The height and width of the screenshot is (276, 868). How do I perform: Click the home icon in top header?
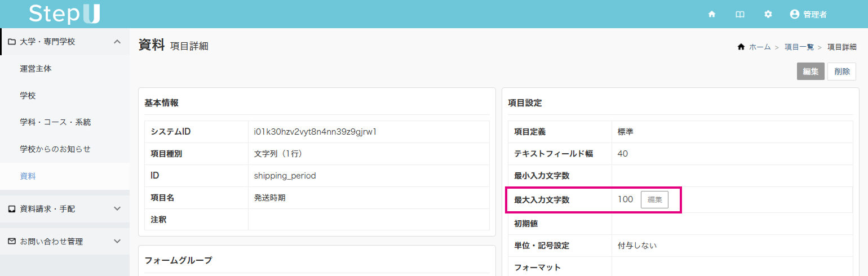(x=712, y=15)
